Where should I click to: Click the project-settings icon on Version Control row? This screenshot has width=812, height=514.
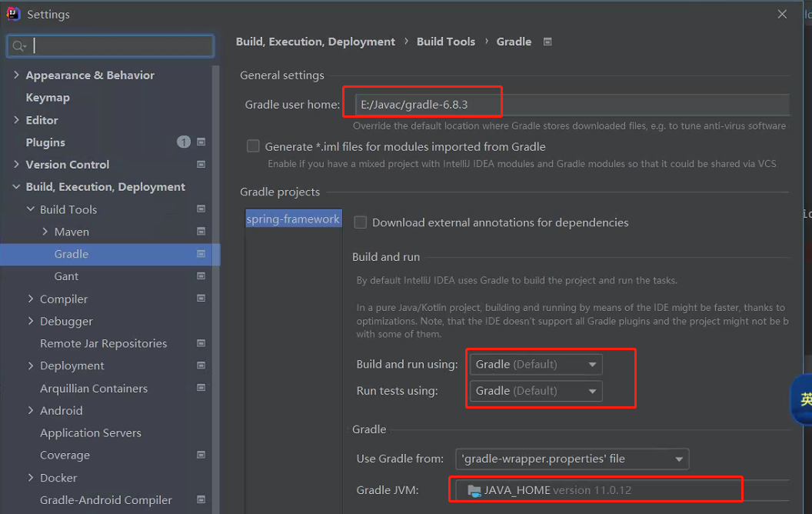201,164
